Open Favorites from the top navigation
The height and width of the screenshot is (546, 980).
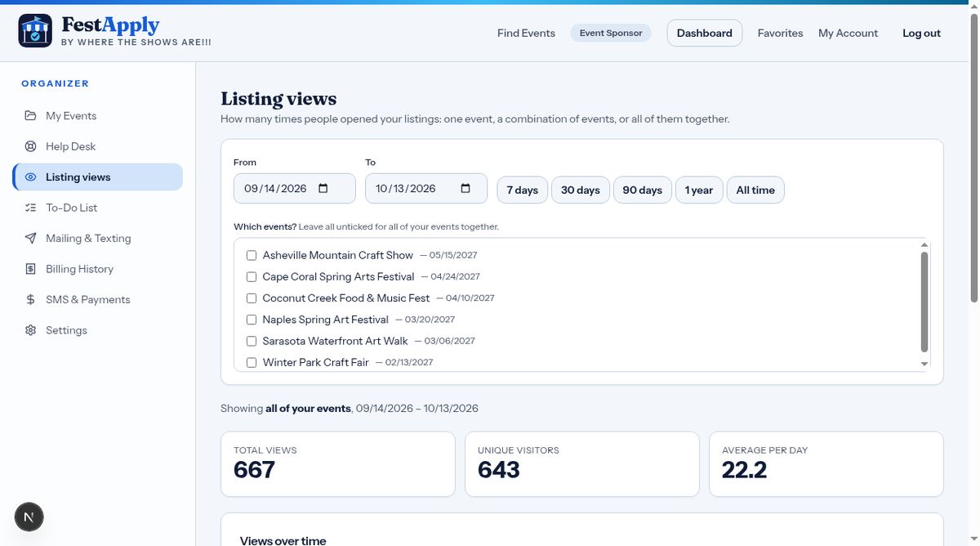[x=780, y=34]
